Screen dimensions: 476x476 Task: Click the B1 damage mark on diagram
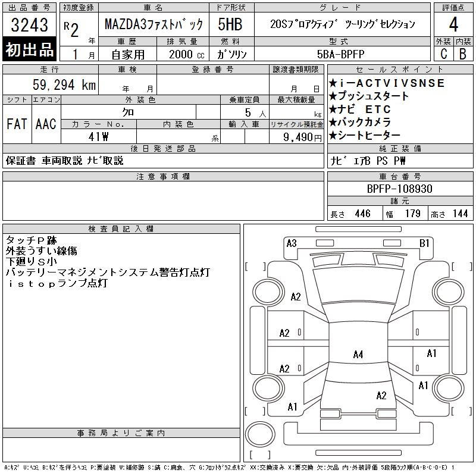[x=424, y=243]
